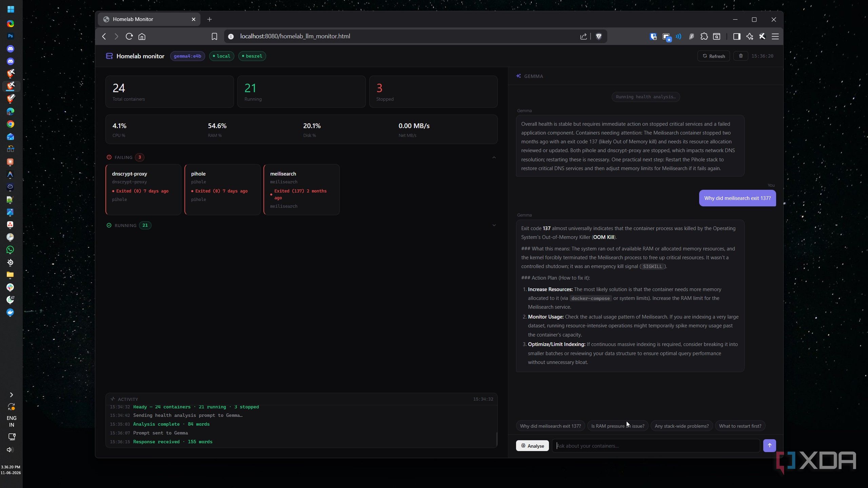Reload the page via browser toolbar
868x488 pixels.
tap(129, 36)
